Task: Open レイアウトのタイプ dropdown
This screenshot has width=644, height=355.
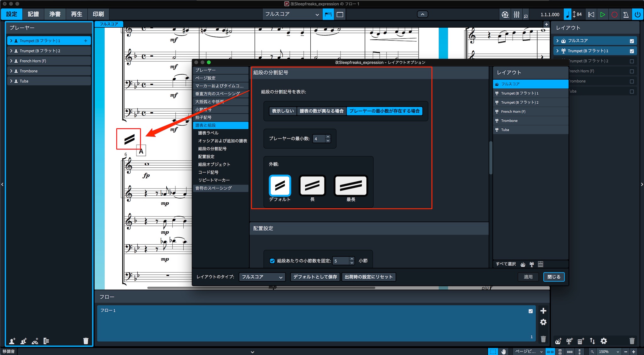Action: pos(262,277)
